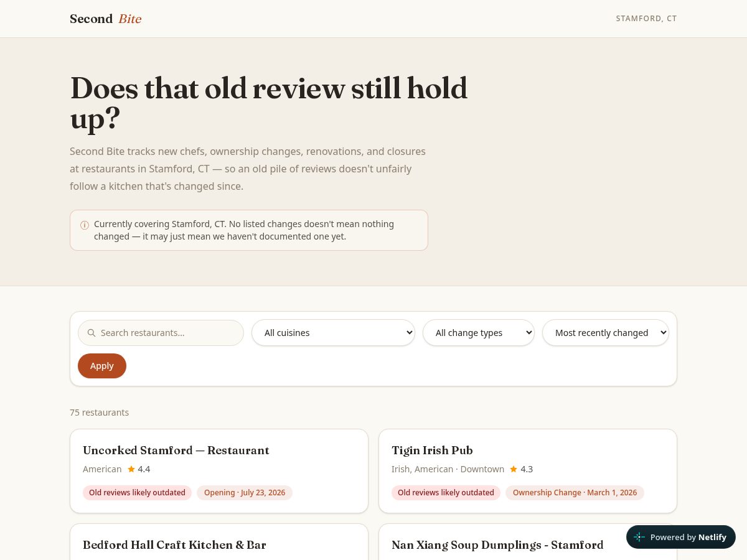Click the 'Does that old review still hold up?' heading
Viewport: 747px width, 560px height.
tap(269, 103)
